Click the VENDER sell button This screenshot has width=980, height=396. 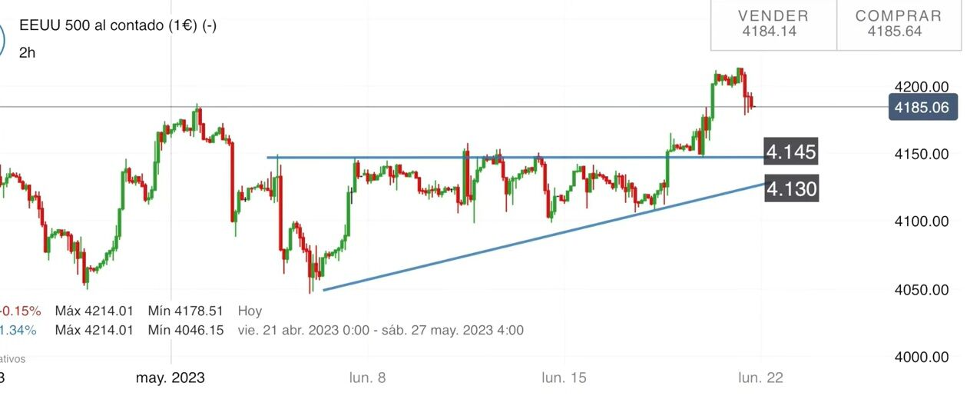[x=773, y=24]
